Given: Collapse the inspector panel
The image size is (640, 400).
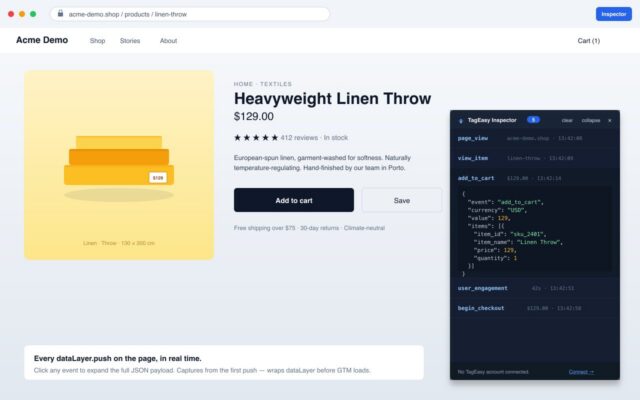Looking at the screenshot, I should [x=591, y=120].
